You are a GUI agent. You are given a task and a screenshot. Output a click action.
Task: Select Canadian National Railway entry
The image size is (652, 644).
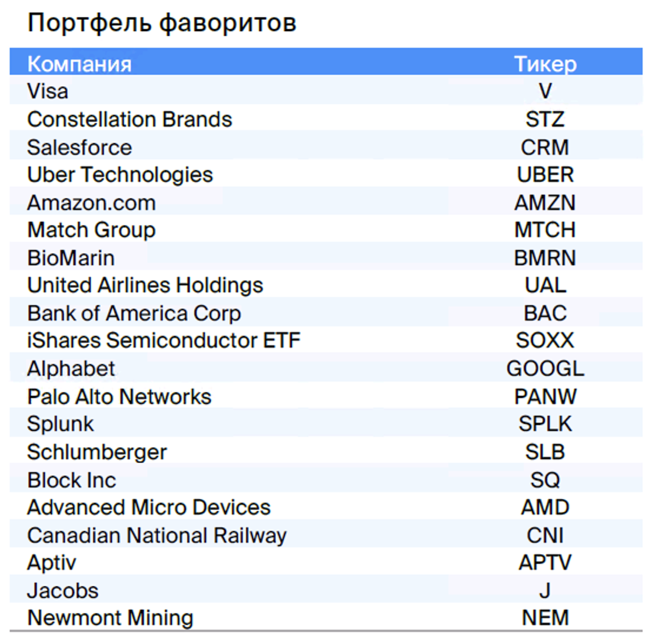(157, 535)
